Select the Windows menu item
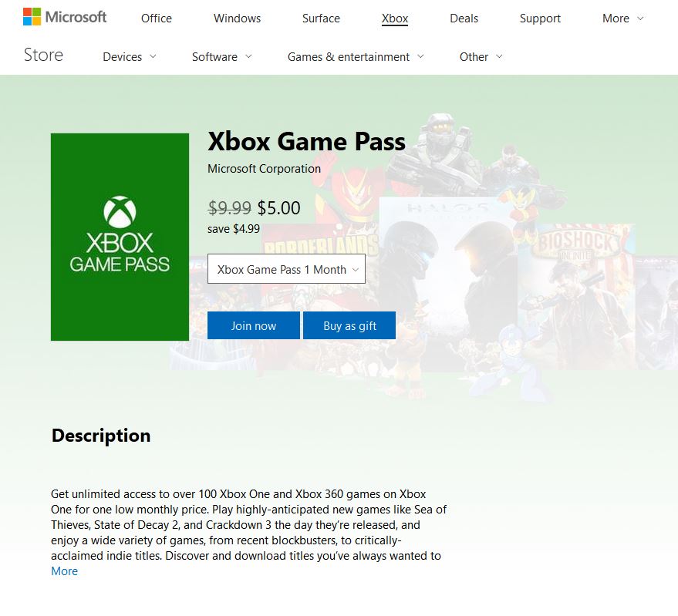 click(x=237, y=19)
